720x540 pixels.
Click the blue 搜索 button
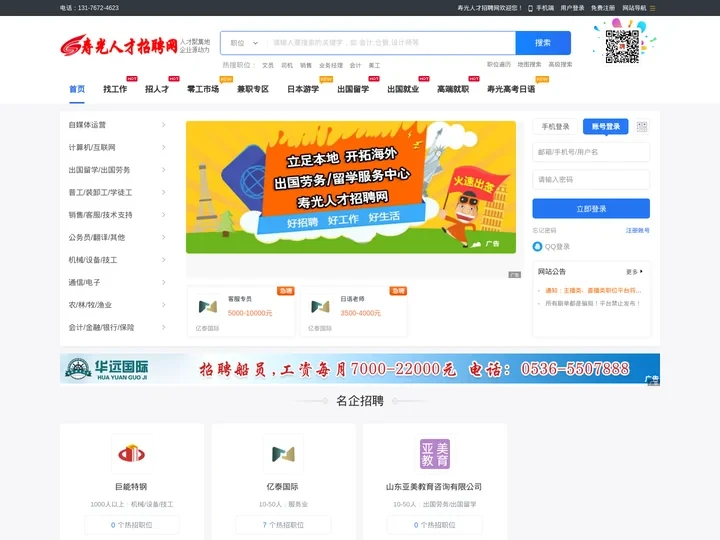[x=543, y=43]
